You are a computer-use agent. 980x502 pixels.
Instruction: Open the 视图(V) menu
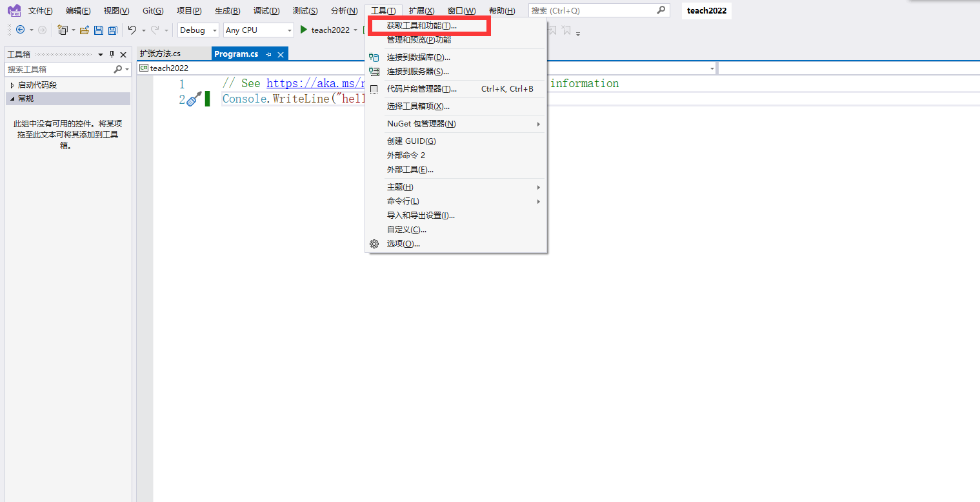(x=117, y=11)
